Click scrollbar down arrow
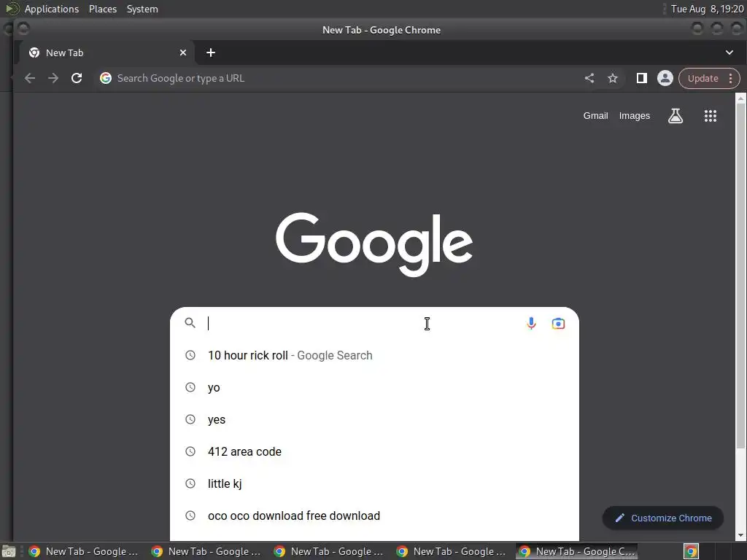The height and width of the screenshot is (560, 747). (740, 535)
